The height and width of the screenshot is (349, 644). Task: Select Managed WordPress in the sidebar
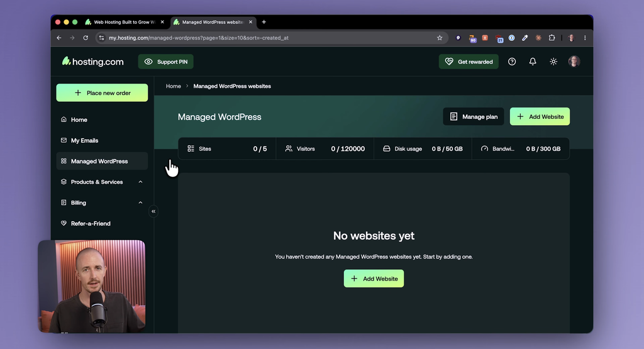tap(102, 161)
